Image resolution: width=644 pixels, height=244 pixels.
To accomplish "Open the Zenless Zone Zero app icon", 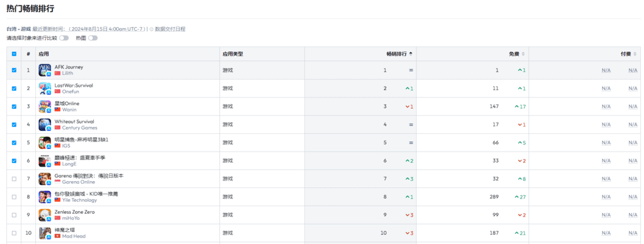I will [x=45, y=215].
